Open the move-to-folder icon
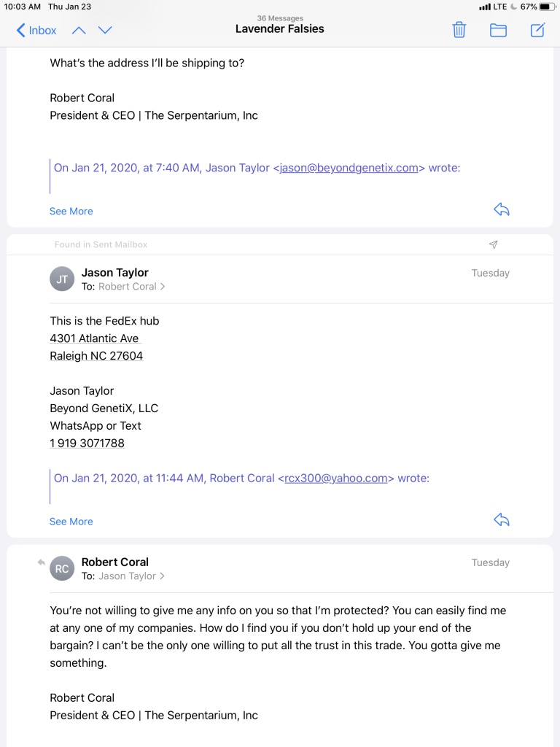The width and height of the screenshot is (560, 747). (498, 31)
